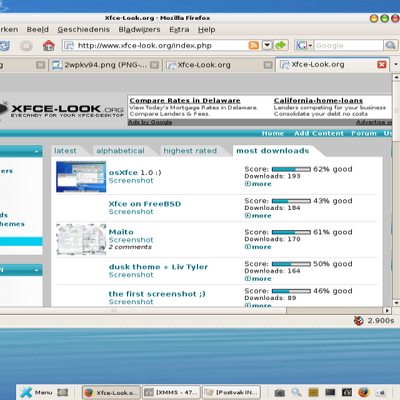This screenshot has height=400, width=400.
Task: Click more for Maito entry
Action: [x=258, y=247]
